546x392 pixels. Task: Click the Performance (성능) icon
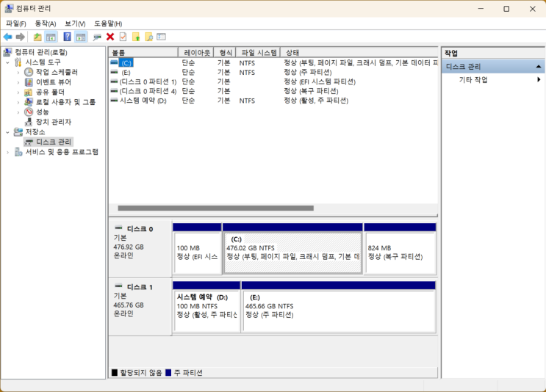point(29,112)
